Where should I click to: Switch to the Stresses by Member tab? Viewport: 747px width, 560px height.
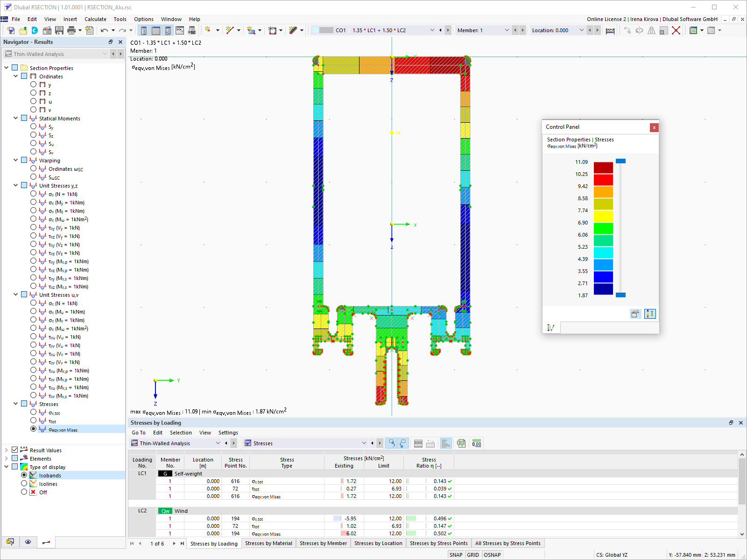(323, 543)
